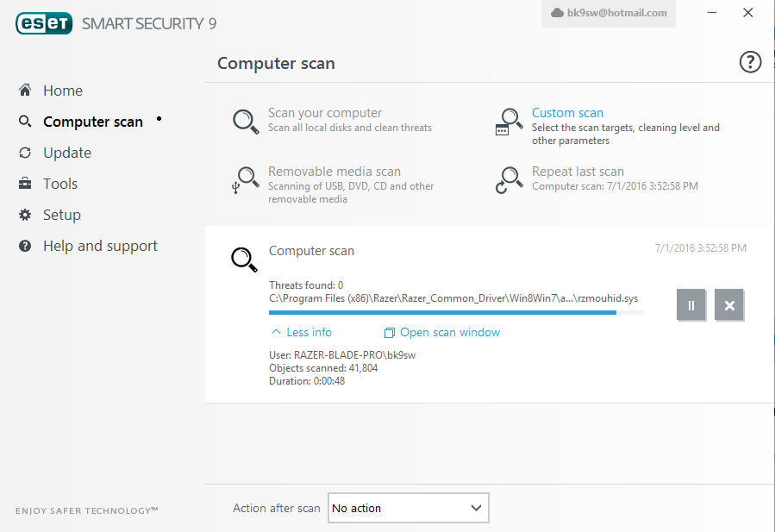The height and width of the screenshot is (532, 775).
Task: Click the Computer scan page heading
Action: (x=276, y=63)
